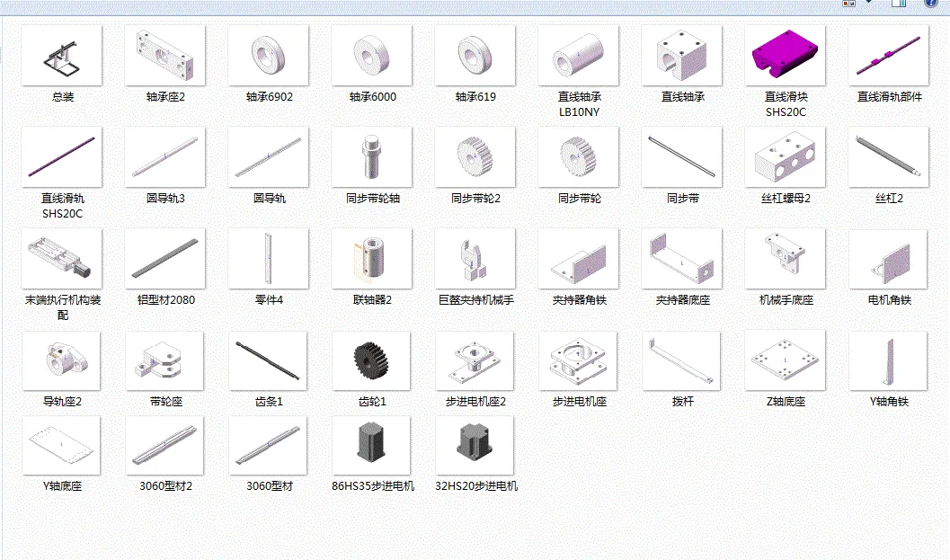The image size is (950, 560).
Task: Click the 圆导轨3 part icon
Action: click(x=165, y=157)
